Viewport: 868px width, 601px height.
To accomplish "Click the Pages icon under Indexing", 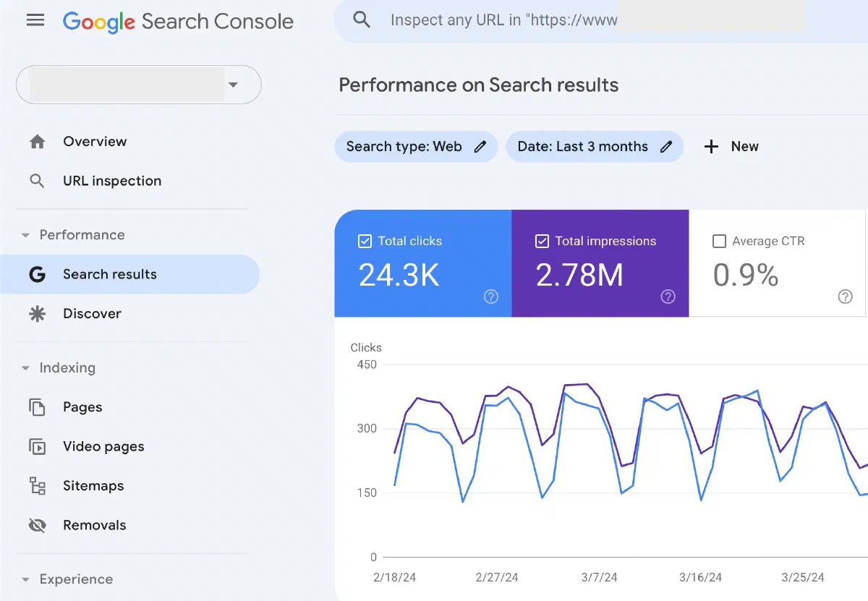I will 37,407.
